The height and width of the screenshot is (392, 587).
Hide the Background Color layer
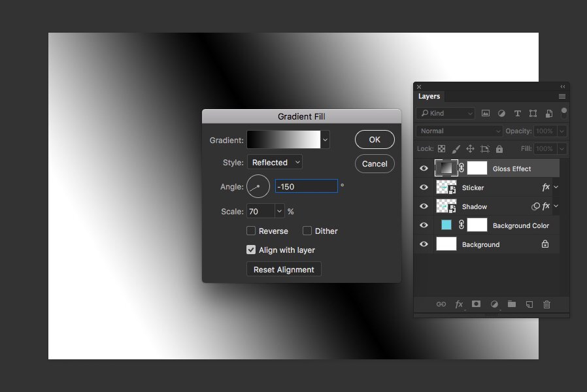[x=424, y=225]
